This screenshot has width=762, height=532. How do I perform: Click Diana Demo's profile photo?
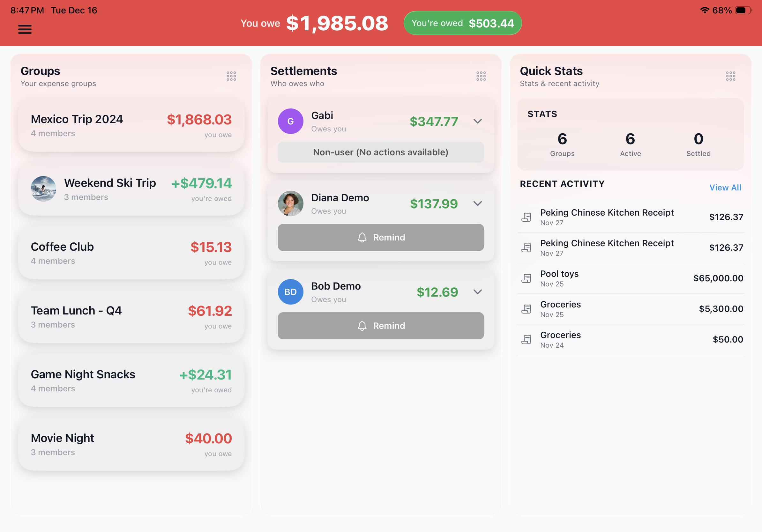click(x=290, y=203)
